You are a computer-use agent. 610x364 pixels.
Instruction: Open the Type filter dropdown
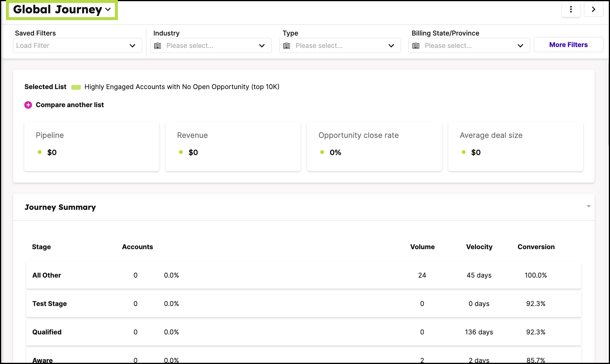click(x=340, y=46)
